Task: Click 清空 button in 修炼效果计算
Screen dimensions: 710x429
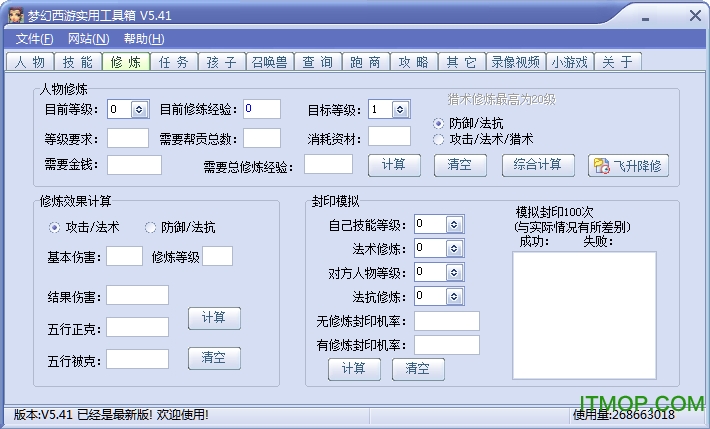Action: tap(214, 358)
